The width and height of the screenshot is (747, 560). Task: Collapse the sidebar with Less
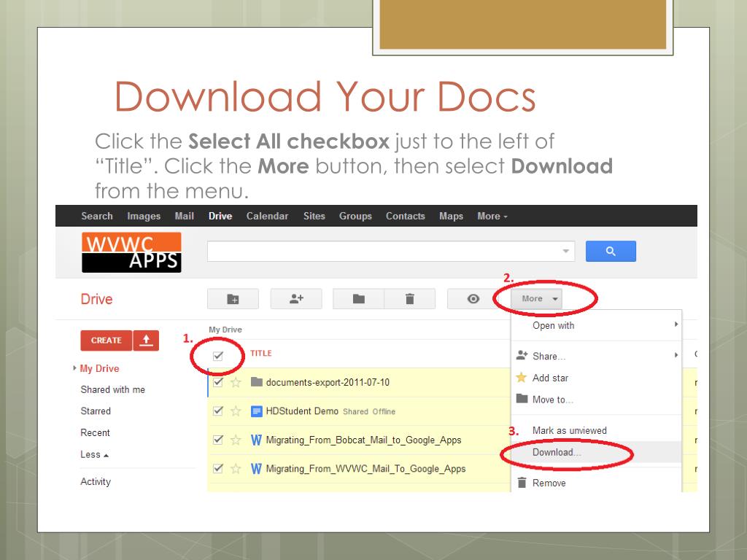click(x=94, y=455)
